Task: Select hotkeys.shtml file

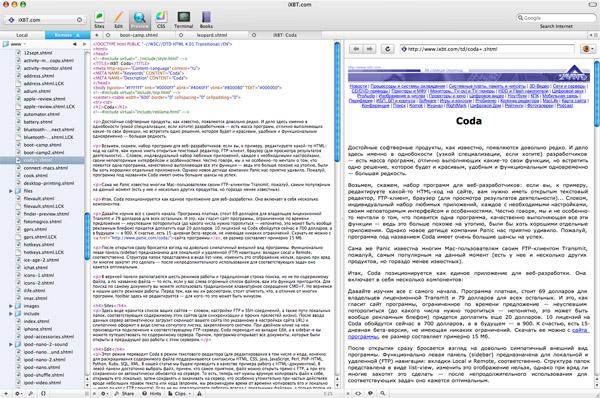Action: (x=39, y=244)
